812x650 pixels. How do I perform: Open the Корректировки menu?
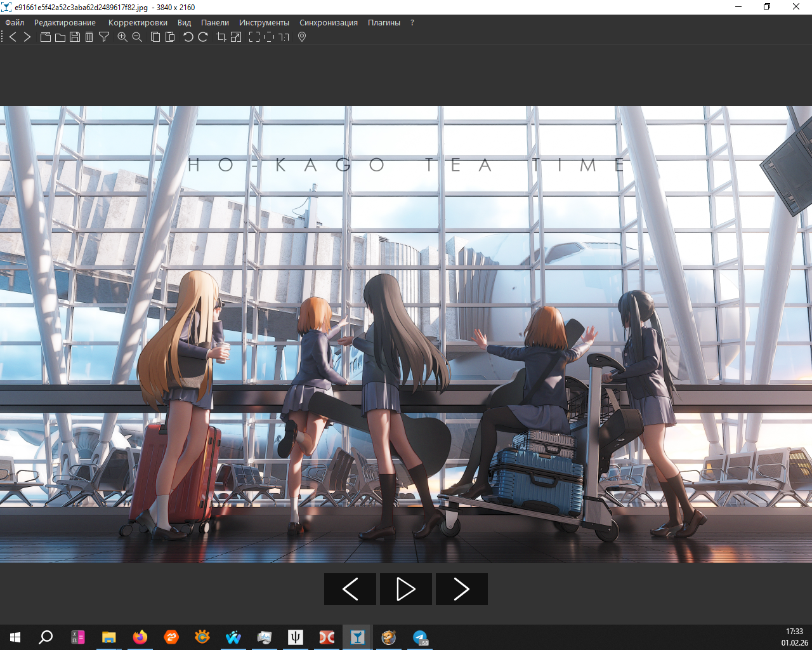(138, 23)
